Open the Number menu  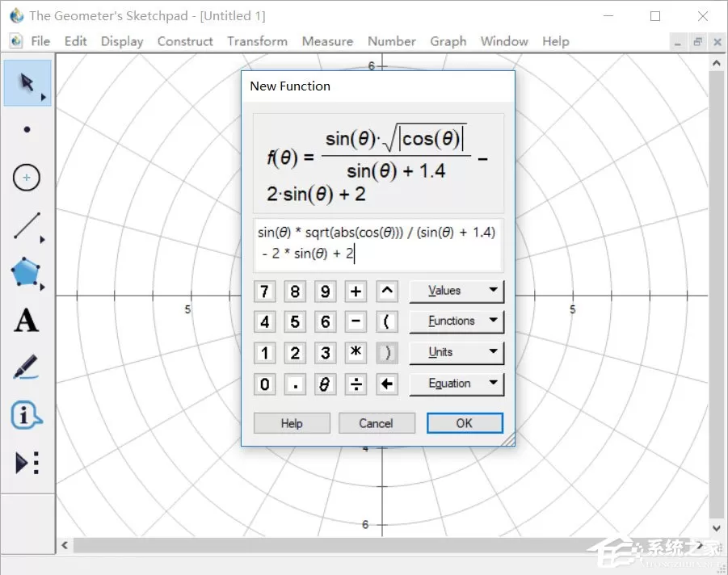(x=392, y=41)
